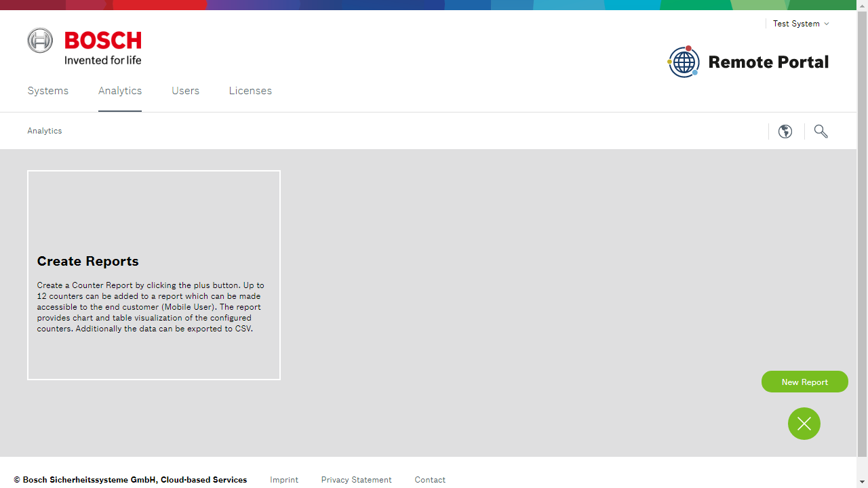Click the vertical scrollbar thumb
The image size is (868, 488).
pyautogui.click(x=862, y=230)
